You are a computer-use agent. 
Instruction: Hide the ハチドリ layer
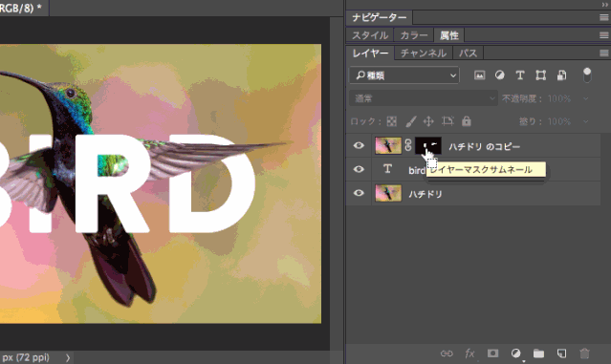tap(359, 193)
